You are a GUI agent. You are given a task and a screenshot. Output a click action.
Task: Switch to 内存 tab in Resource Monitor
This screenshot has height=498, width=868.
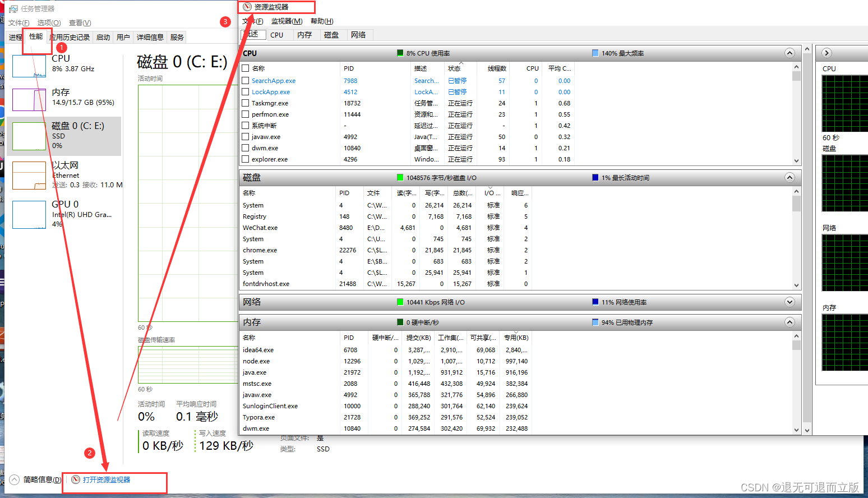[x=304, y=35]
